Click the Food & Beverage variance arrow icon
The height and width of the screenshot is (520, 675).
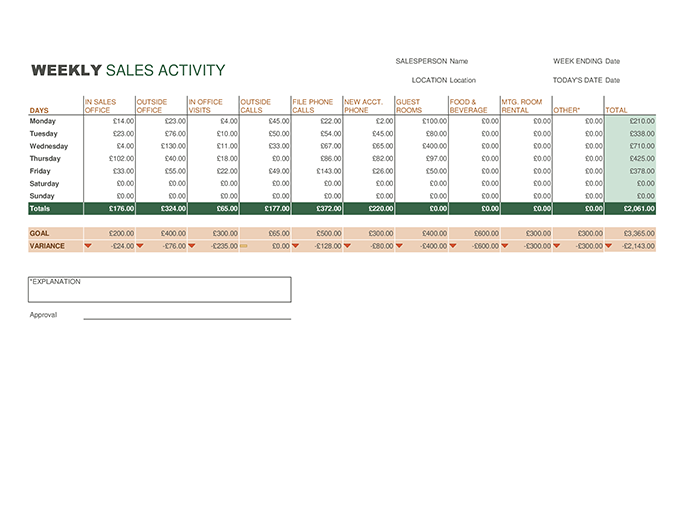click(x=453, y=246)
